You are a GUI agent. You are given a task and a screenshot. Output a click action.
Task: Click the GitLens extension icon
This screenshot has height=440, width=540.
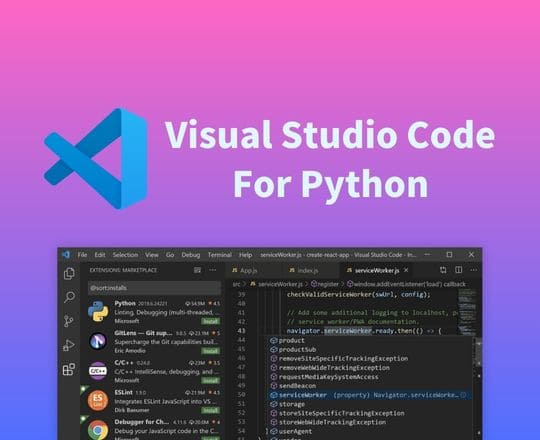(x=98, y=341)
